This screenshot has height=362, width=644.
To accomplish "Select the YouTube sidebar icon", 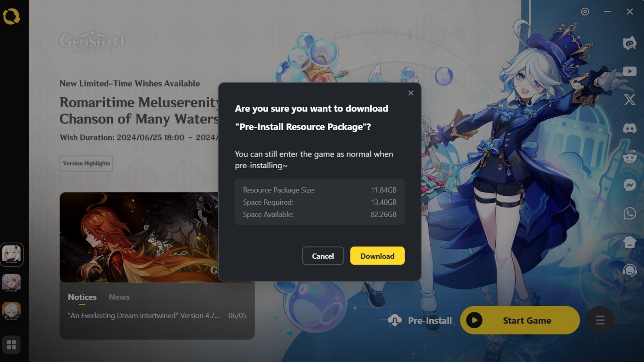I will click(629, 71).
